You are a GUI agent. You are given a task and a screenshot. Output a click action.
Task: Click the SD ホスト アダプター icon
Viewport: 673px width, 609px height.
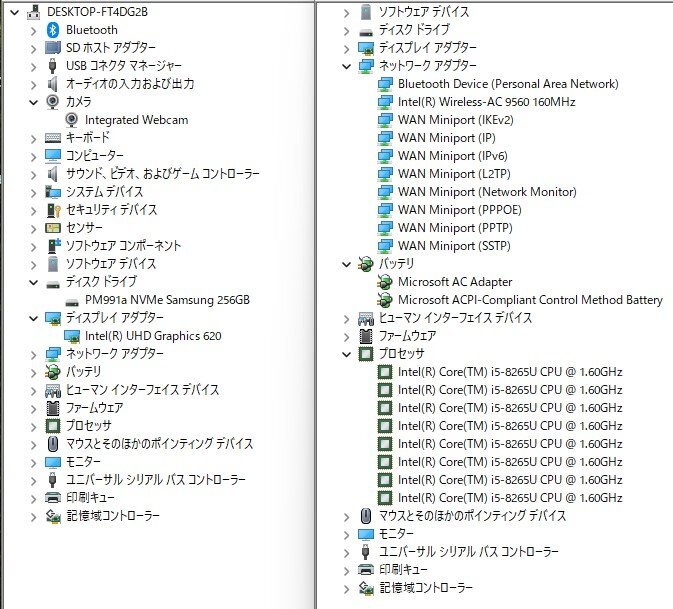[x=52, y=48]
